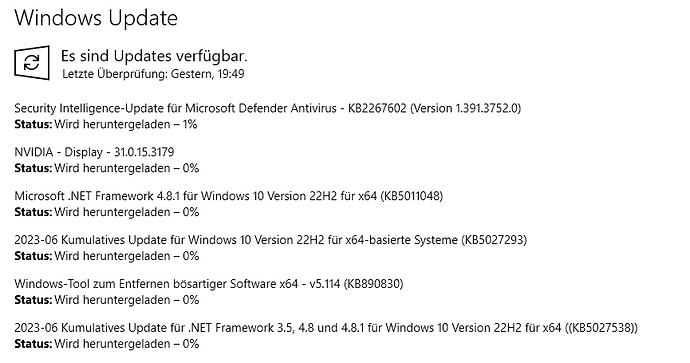Click the bold 'Status:' label for NVIDIA
690x363 pixels.
coord(33,168)
